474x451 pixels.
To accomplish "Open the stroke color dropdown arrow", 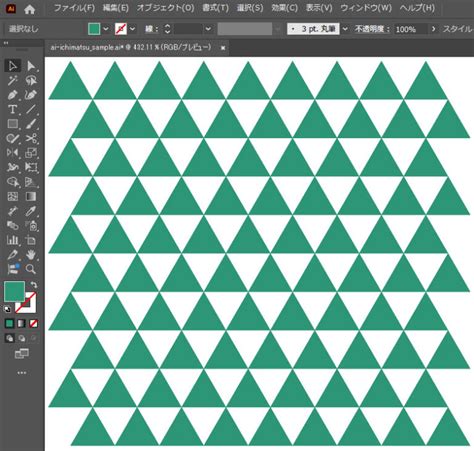I will [x=132, y=29].
